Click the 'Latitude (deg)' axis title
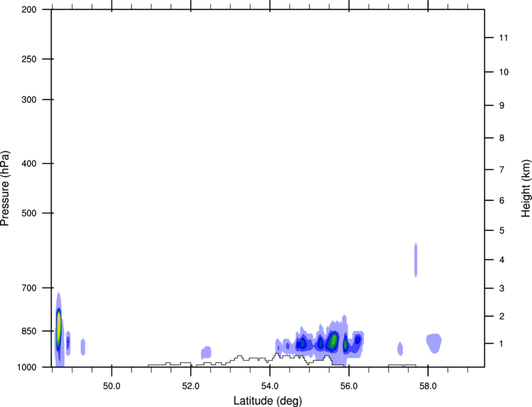The image size is (532, 407). tap(268, 401)
